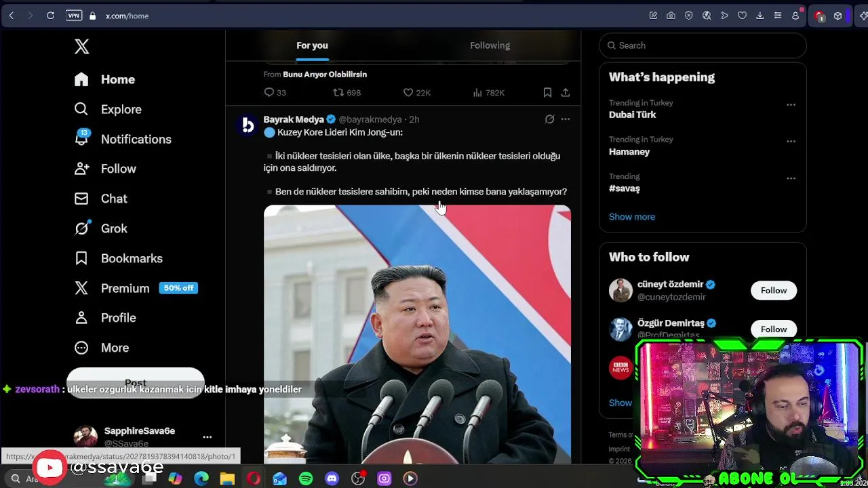Go back in the browser
The height and width of the screenshot is (488, 868).
pyautogui.click(x=12, y=16)
